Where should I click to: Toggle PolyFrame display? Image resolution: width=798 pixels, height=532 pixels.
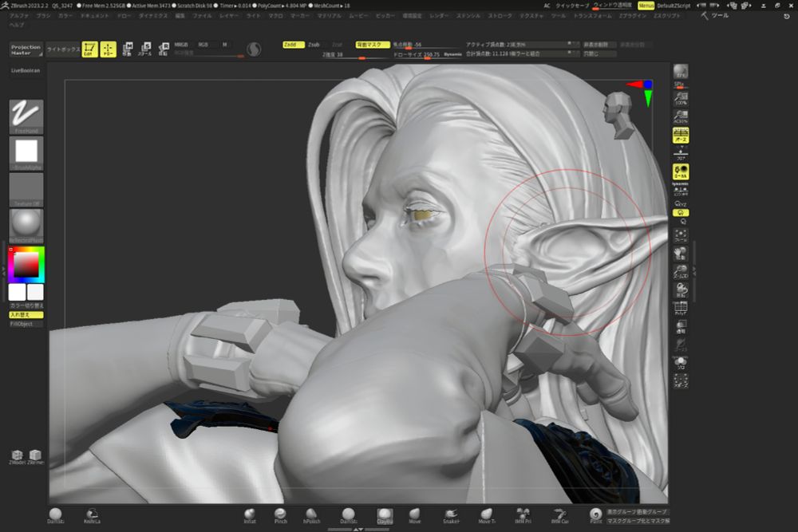681,309
